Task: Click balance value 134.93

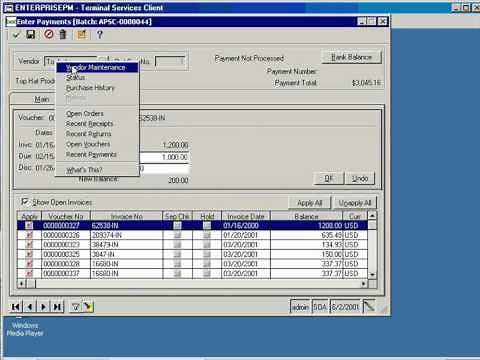Action: 307,245
